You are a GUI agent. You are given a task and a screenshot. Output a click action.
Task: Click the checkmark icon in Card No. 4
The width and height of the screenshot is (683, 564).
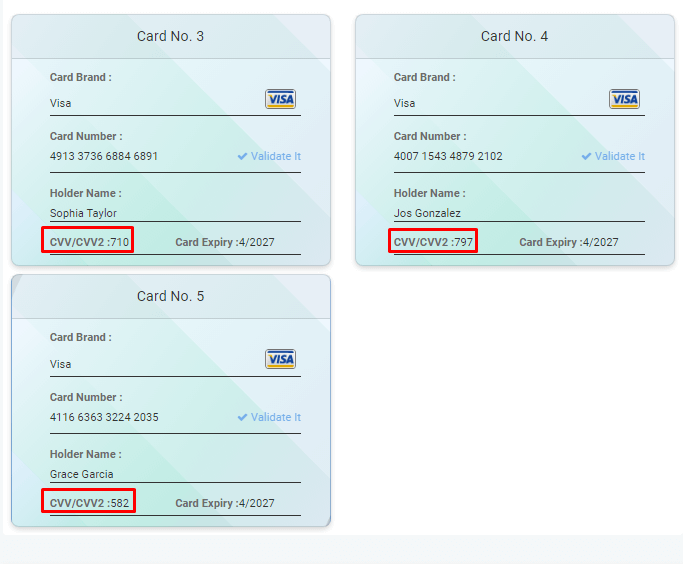(586, 156)
